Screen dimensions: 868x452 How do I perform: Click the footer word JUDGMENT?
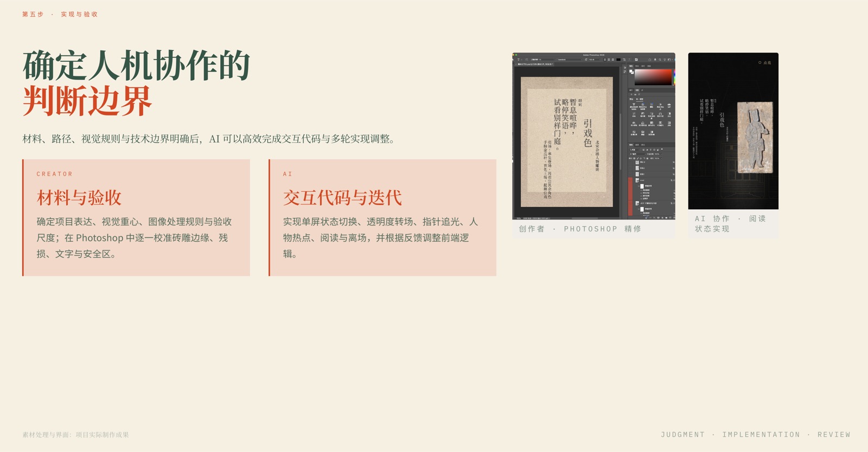(x=682, y=435)
